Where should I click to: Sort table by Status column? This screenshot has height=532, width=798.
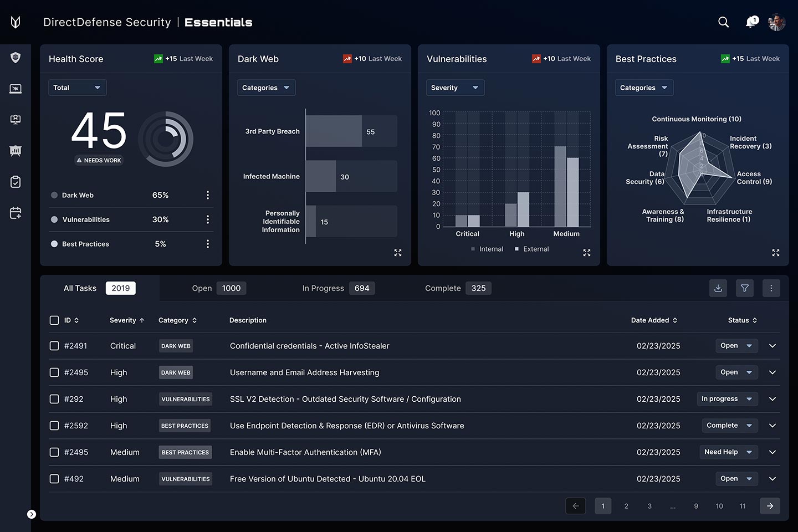click(x=743, y=320)
